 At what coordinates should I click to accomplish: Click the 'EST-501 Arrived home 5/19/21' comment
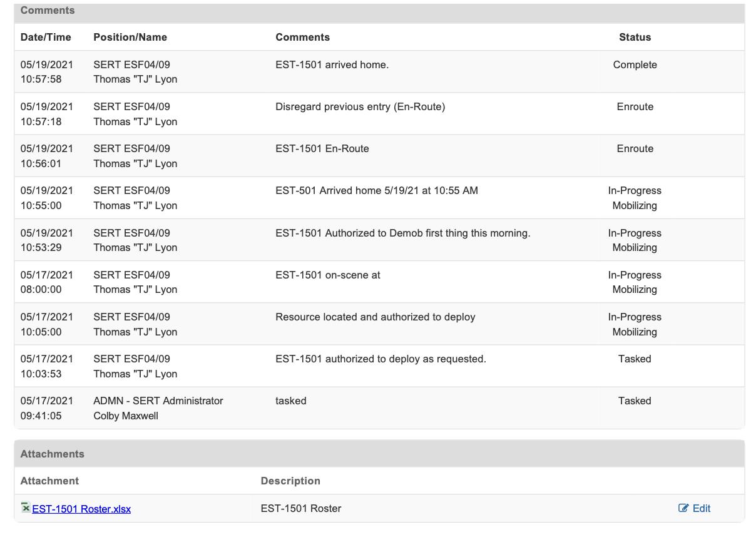376,190
